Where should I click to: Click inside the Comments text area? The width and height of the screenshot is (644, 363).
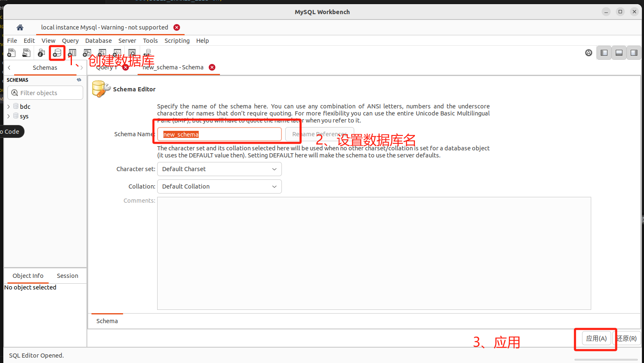pyautogui.click(x=374, y=253)
